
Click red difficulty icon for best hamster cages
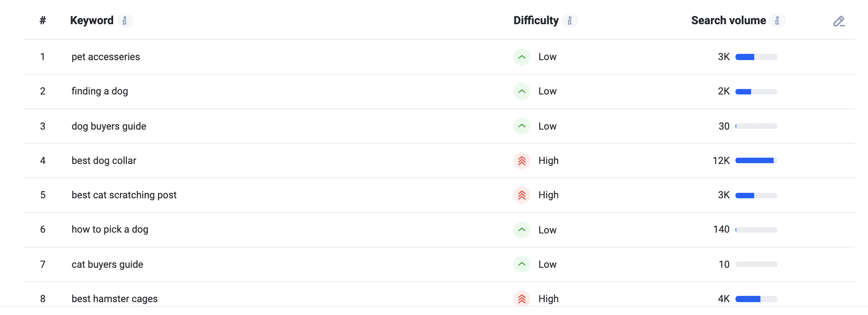[522, 299]
